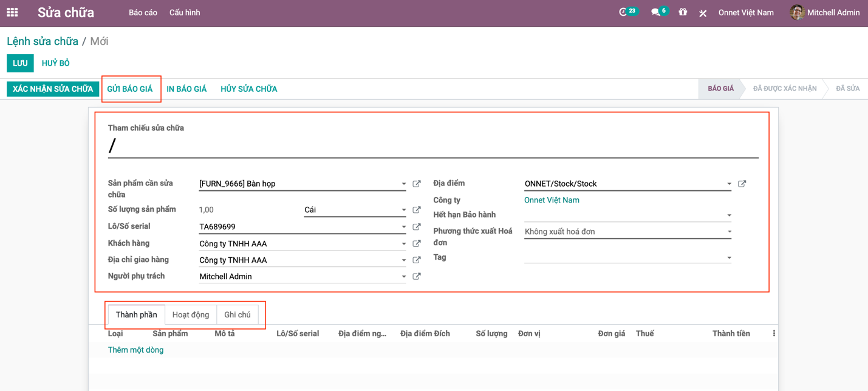This screenshot has width=868, height=391.
Task: Click the LƯU save button
Action: point(20,63)
